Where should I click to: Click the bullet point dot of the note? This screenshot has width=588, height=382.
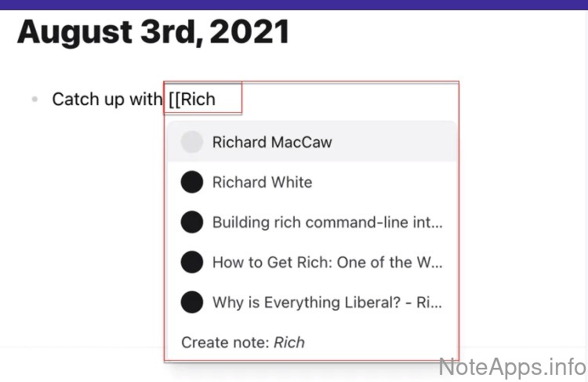34,100
